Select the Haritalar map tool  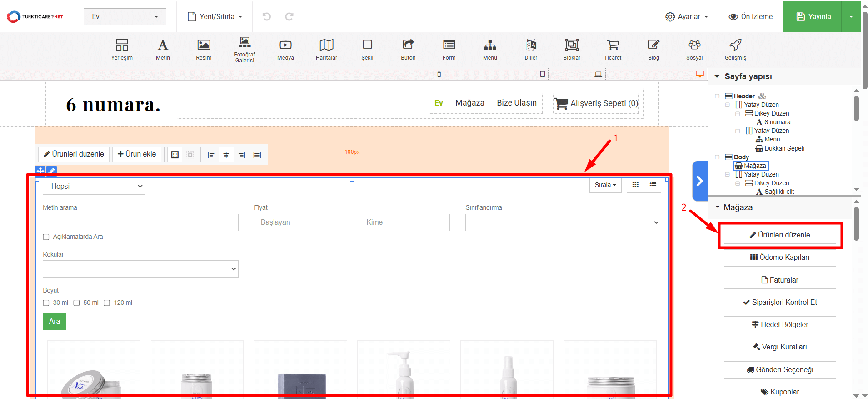tap(326, 49)
